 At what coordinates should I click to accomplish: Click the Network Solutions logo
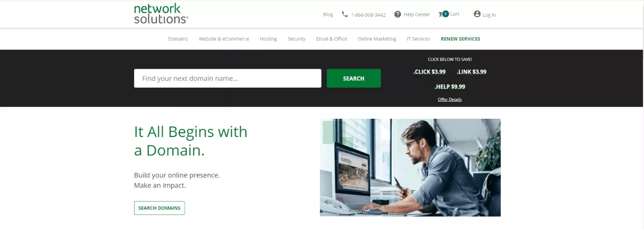coord(161,14)
